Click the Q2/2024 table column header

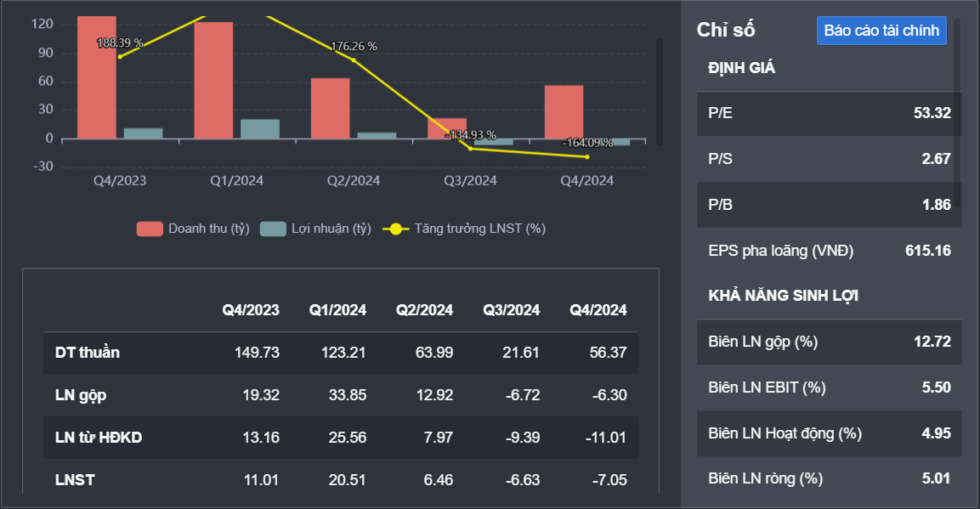[424, 310]
